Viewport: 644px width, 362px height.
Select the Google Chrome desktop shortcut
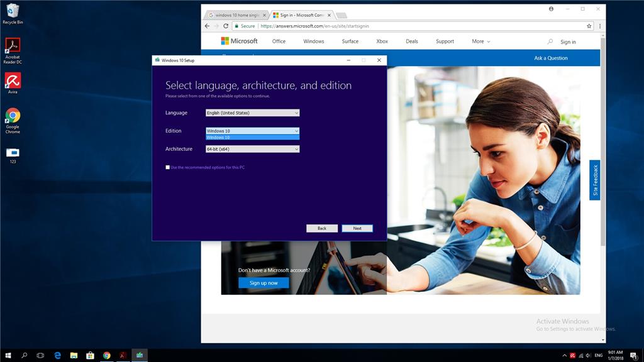pyautogui.click(x=13, y=121)
